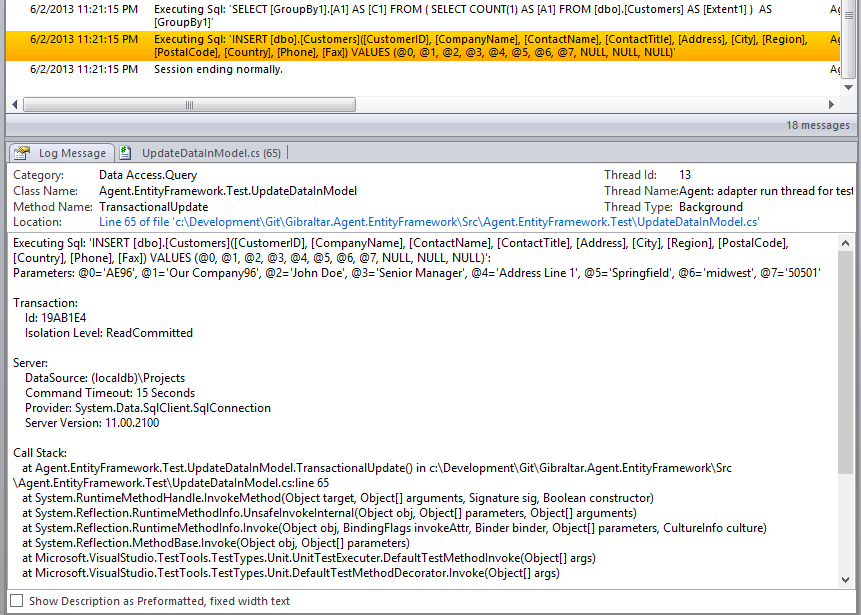Click the UpdateDataInModel.cs file icon
The height and width of the screenshot is (615, 861).
126,153
